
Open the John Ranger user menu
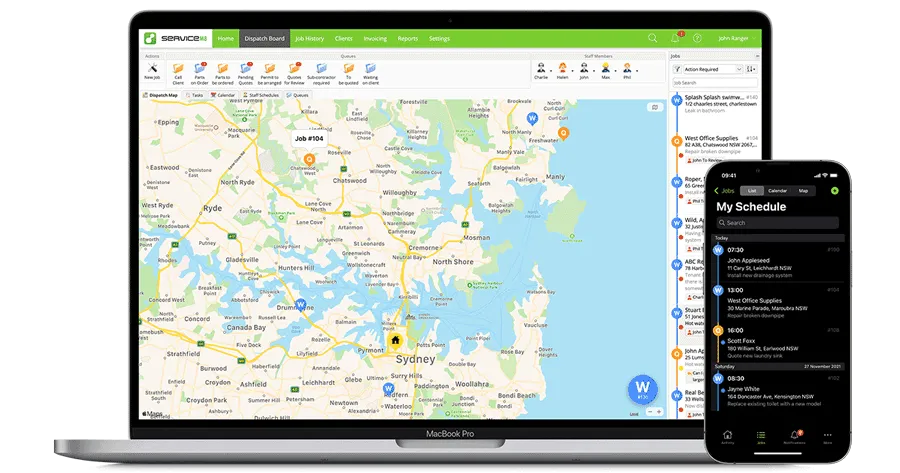pyautogui.click(x=732, y=38)
